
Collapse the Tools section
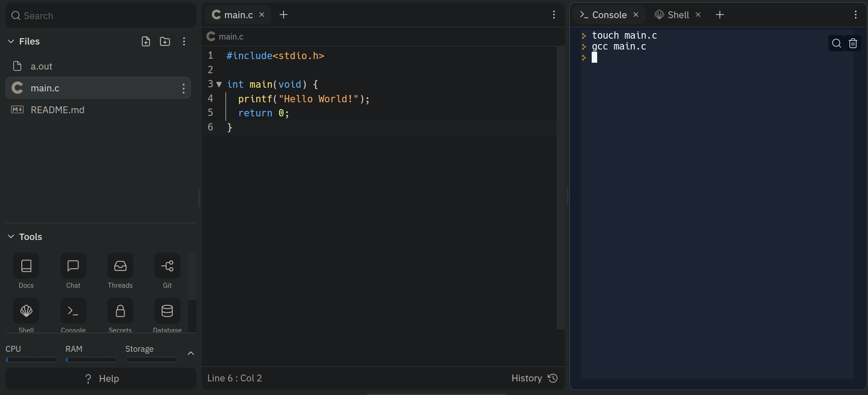click(11, 237)
